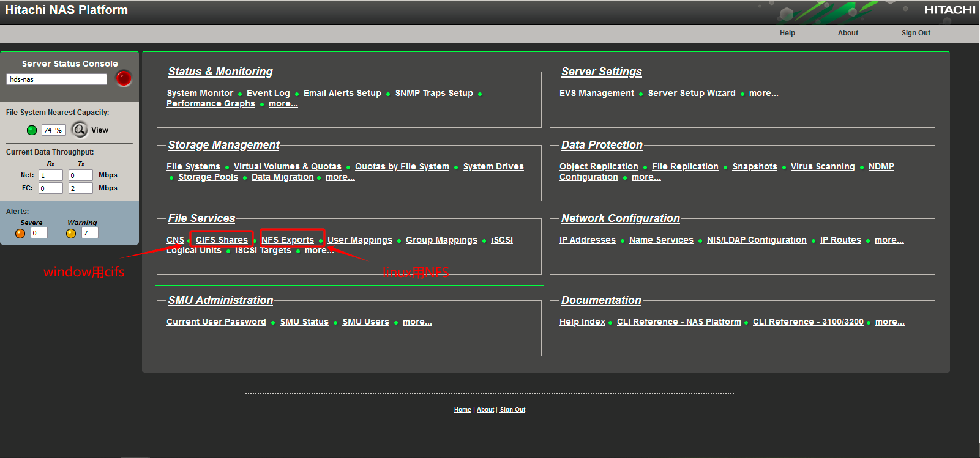Expand more... under Network Configuration
The image size is (980, 458).
889,240
